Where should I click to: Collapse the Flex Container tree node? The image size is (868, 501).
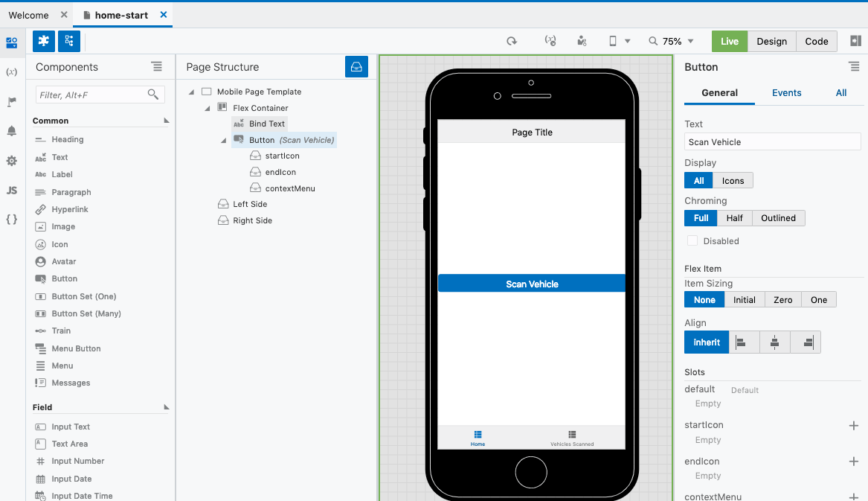click(x=208, y=109)
